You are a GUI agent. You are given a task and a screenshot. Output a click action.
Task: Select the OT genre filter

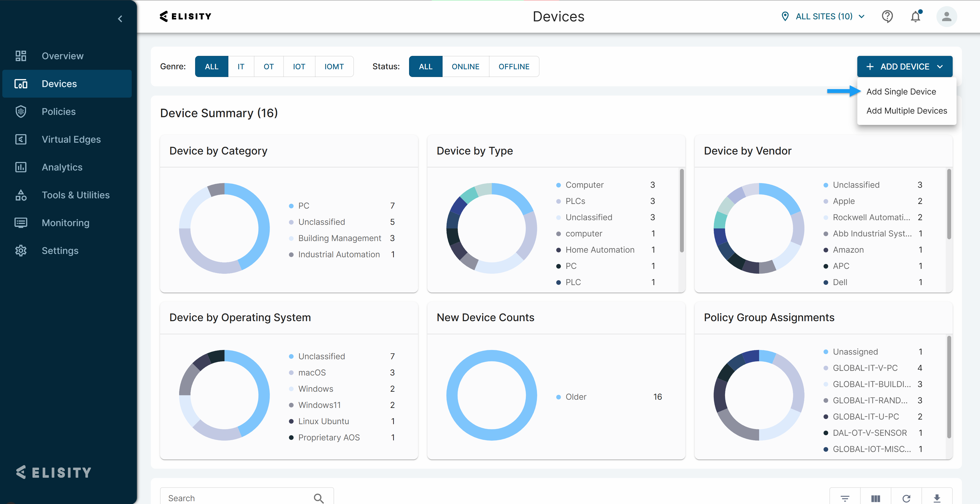(269, 66)
